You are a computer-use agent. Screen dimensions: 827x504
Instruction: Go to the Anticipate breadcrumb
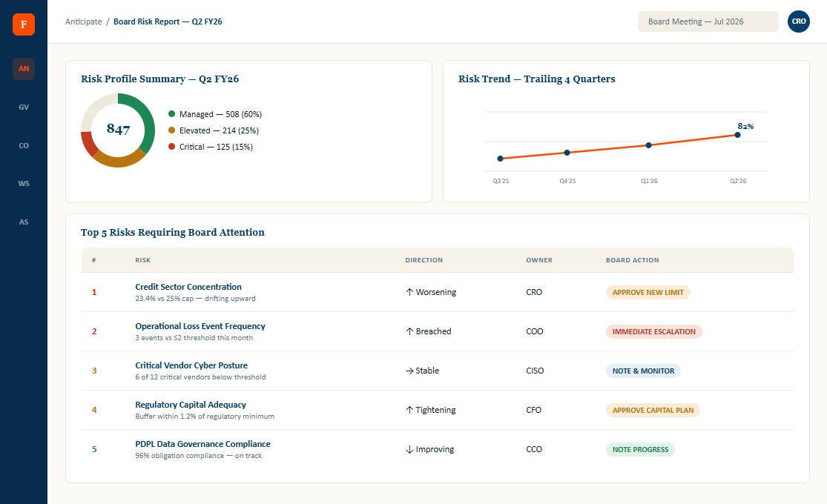pyautogui.click(x=83, y=21)
